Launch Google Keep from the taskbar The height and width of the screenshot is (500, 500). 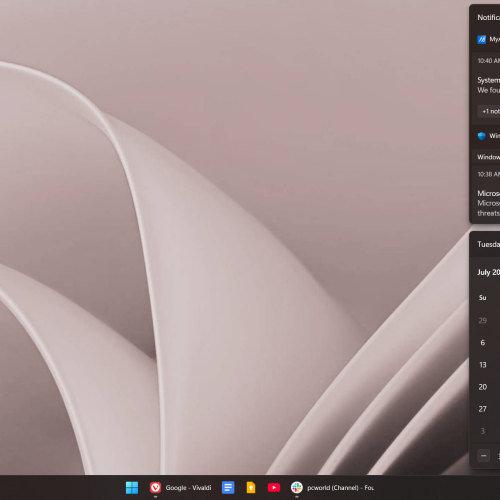click(x=251, y=488)
